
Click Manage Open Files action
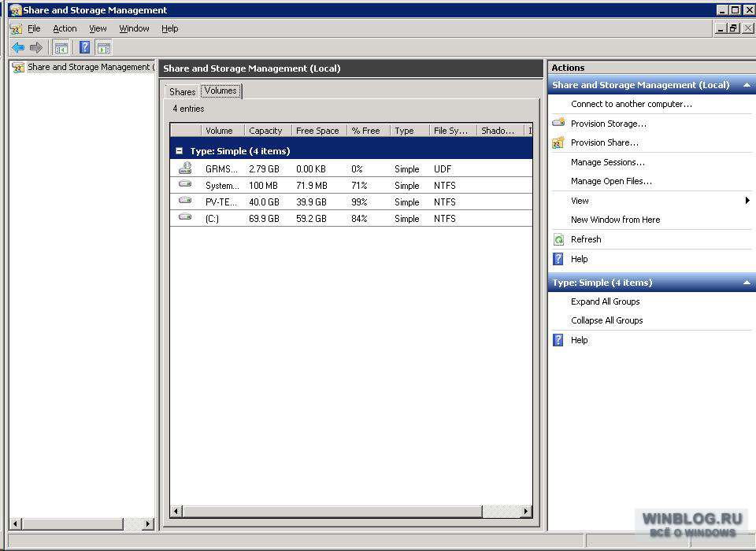coord(611,181)
